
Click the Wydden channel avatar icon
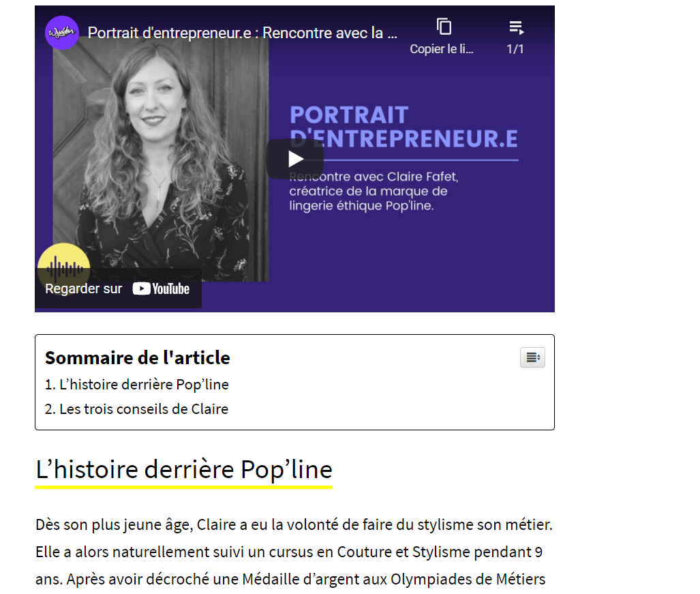[62, 33]
